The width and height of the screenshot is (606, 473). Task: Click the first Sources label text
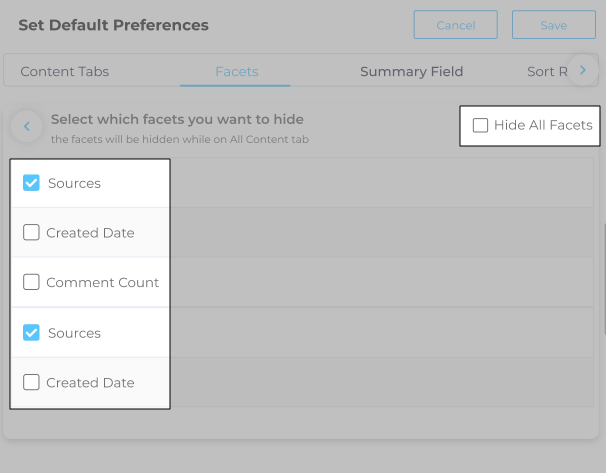[x=74, y=183]
